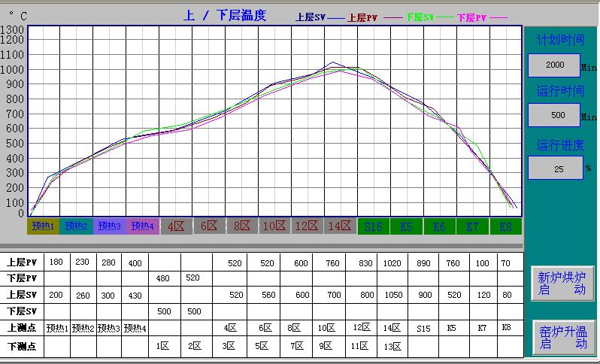
Task: Click the 计划时间 field showing 2000
Action: [x=554, y=65]
